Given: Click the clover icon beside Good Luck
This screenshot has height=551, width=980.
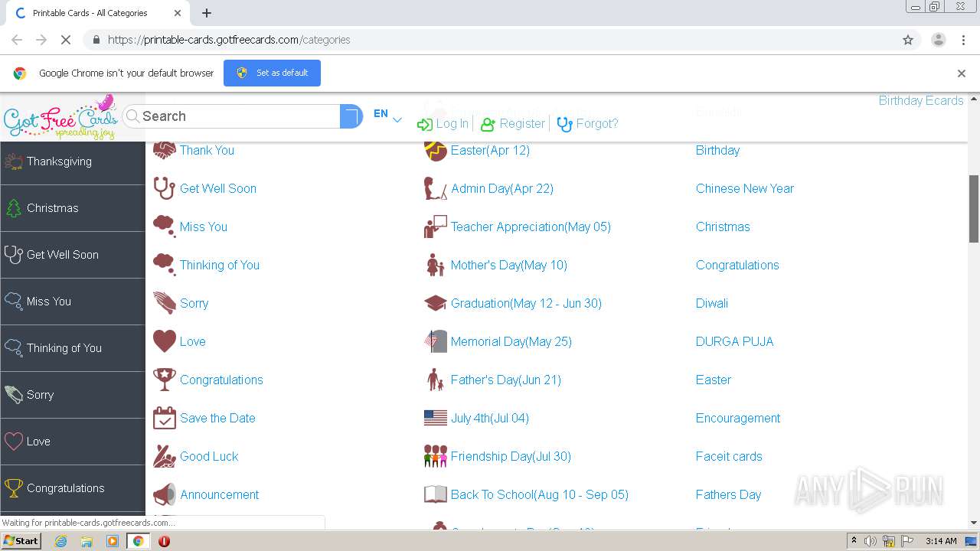Looking at the screenshot, I should tap(164, 456).
